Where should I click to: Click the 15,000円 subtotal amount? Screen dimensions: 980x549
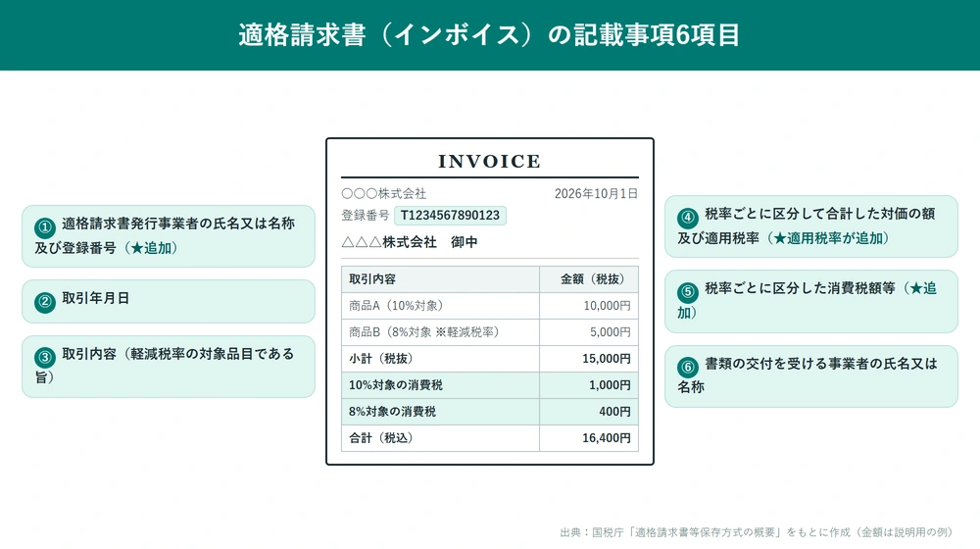coord(607,359)
